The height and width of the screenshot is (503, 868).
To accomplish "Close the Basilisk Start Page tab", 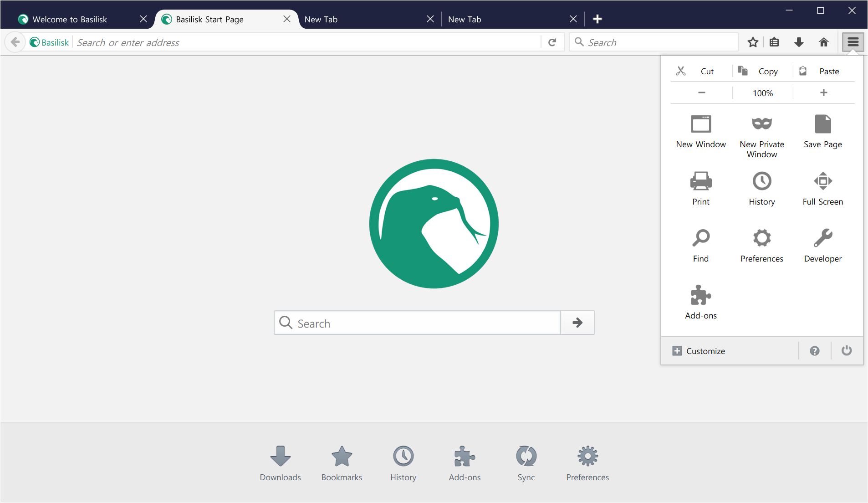I will pyautogui.click(x=287, y=19).
